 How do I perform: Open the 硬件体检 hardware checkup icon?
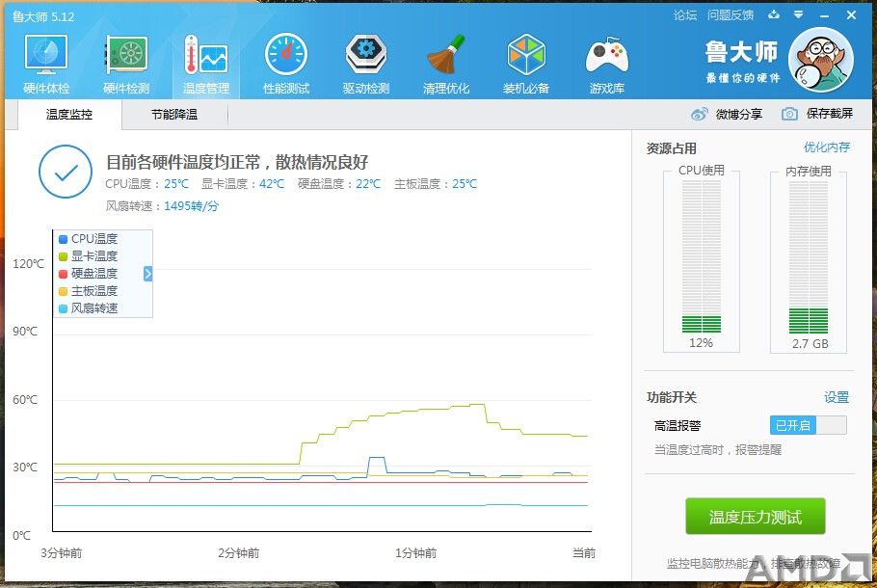(x=46, y=55)
